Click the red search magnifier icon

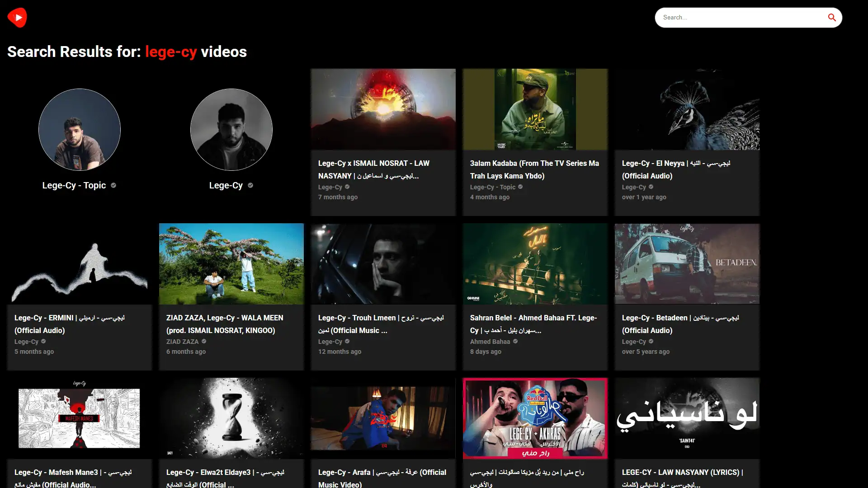832,18
